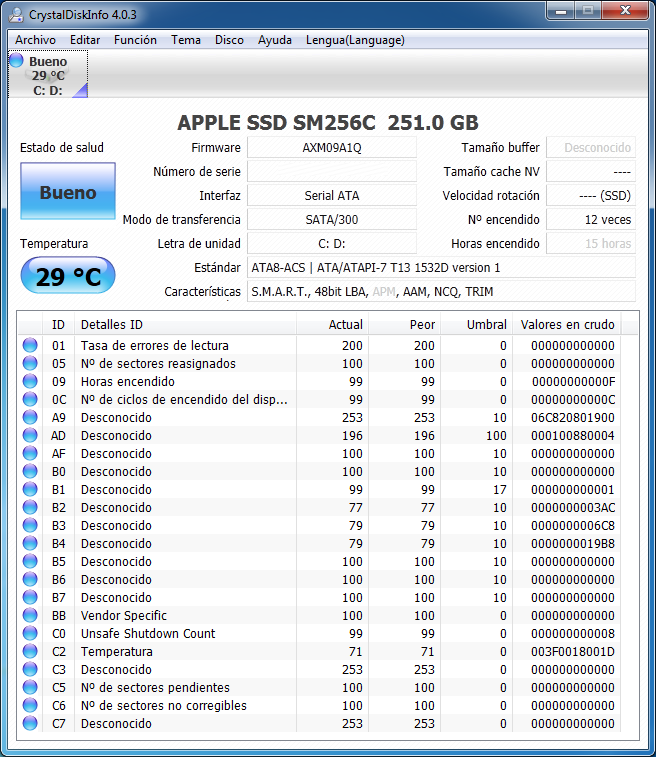Click the ID column header

click(58, 324)
